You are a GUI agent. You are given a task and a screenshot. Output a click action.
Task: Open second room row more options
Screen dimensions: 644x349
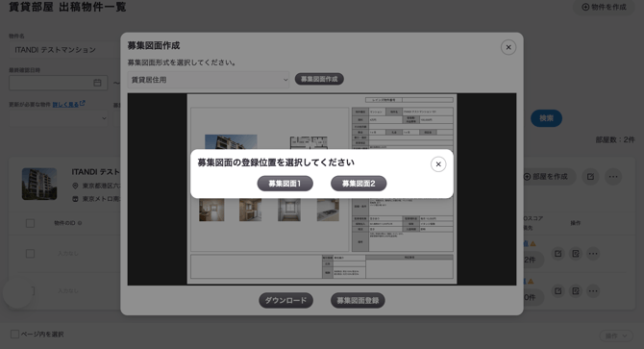[593, 290]
